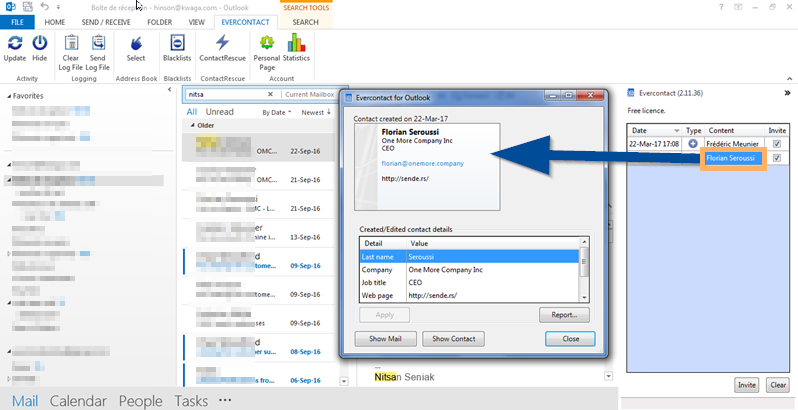Click the Outlook help question mark
Screen dimensions: 798x410
click(x=721, y=7)
